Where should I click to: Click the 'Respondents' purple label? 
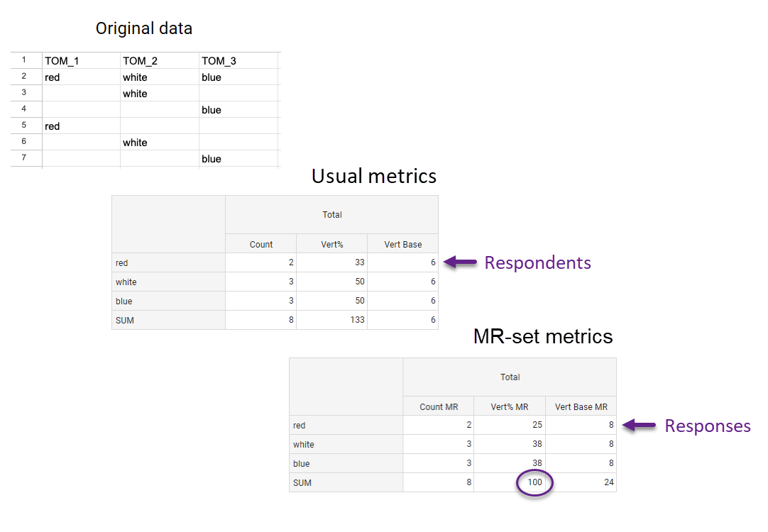537,263
